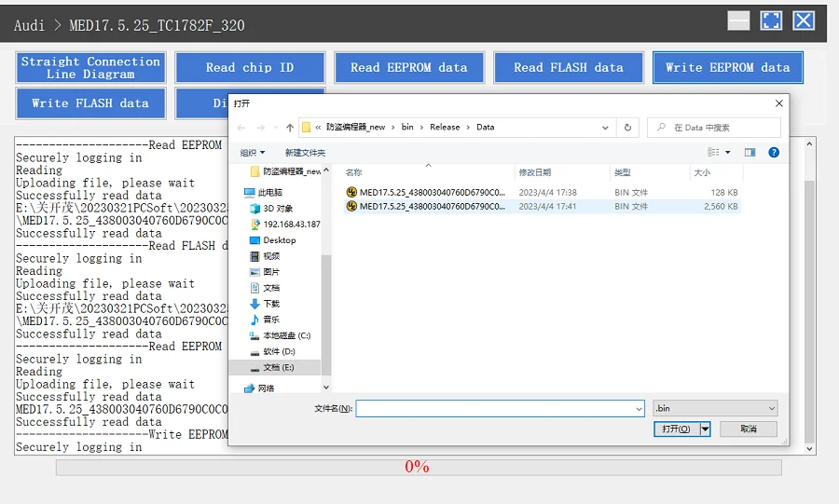The height and width of the screenshot is (504, 839).
Task: Open 网络 network in tree
Action: [259, 388]
